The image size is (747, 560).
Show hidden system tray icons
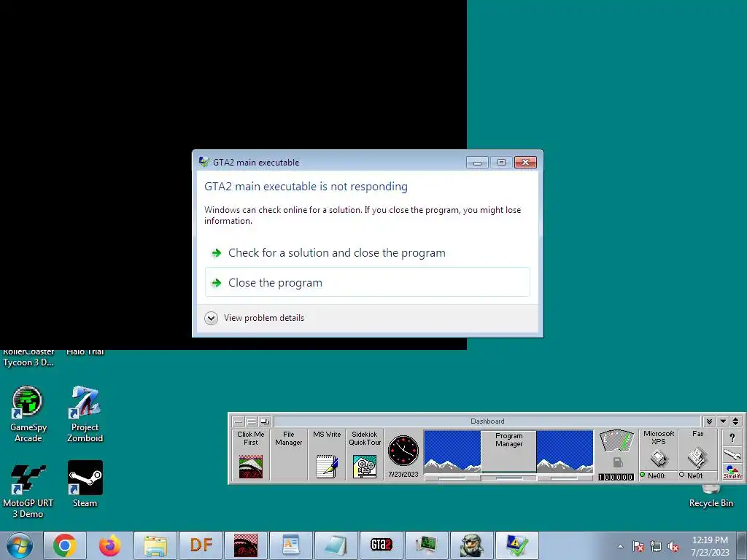[x=620, y=547]
